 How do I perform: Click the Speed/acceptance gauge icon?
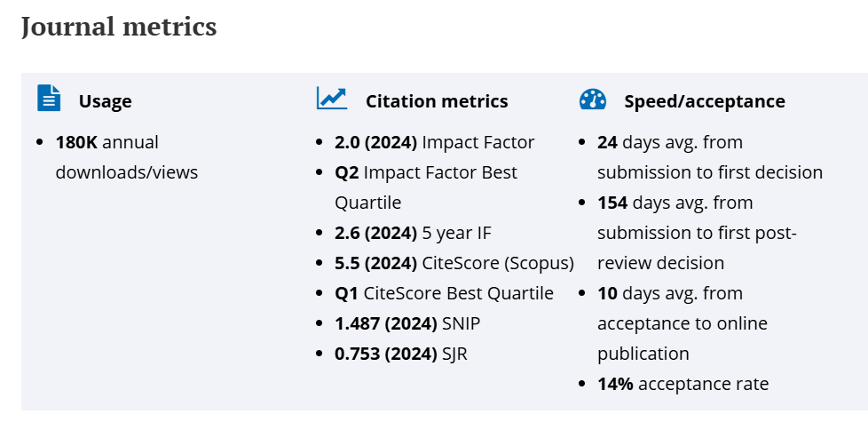click(592, 100)
